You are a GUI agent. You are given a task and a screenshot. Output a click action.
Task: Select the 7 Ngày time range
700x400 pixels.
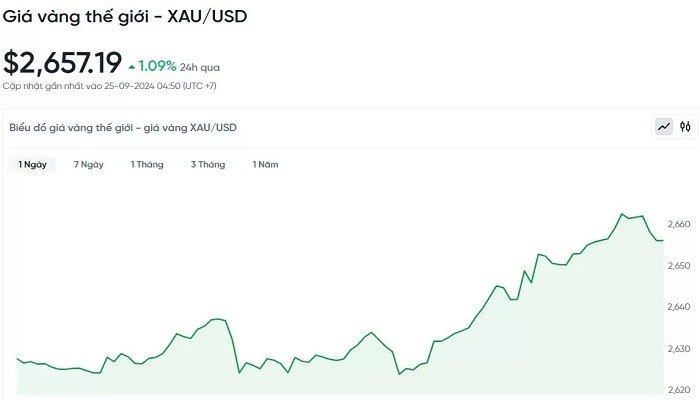point(88,164)
